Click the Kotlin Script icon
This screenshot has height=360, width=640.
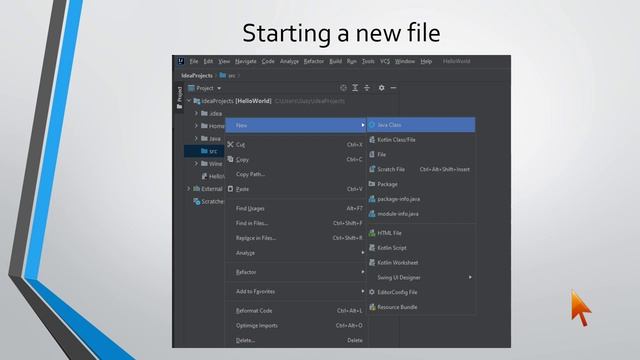372,248
